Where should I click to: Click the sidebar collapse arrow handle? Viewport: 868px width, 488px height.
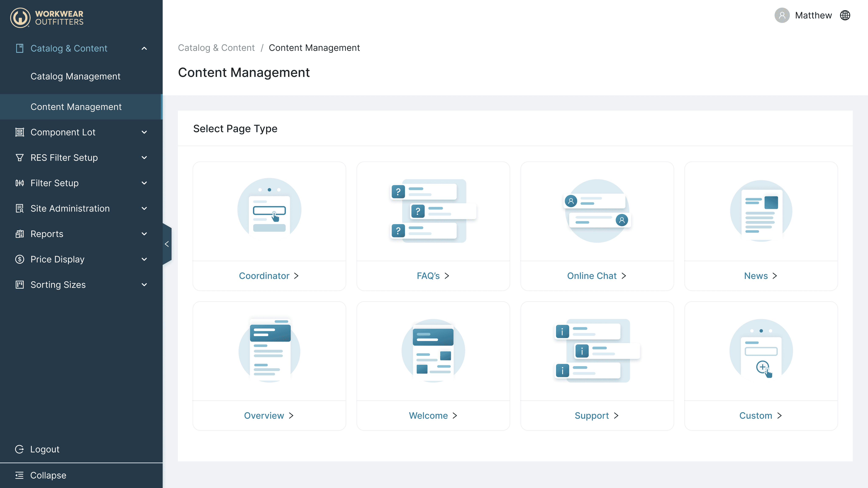[x=167, y=244]
